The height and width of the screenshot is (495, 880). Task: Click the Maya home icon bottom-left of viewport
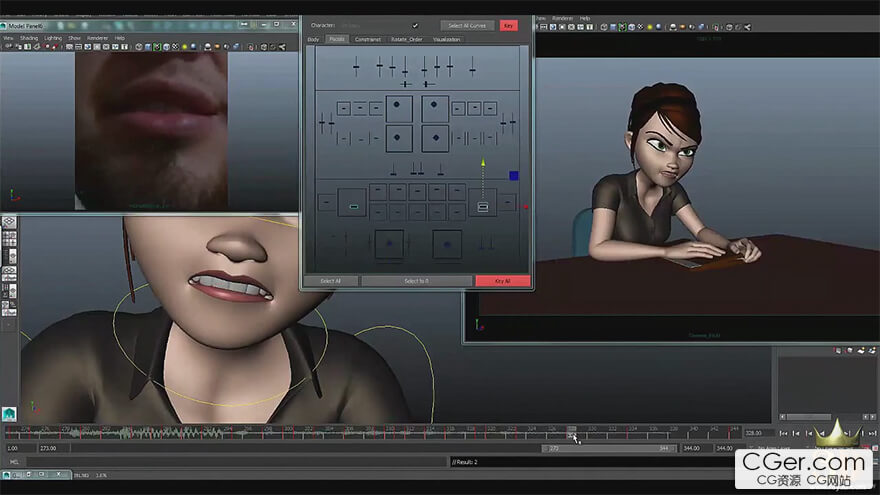(x=9, y=414)
